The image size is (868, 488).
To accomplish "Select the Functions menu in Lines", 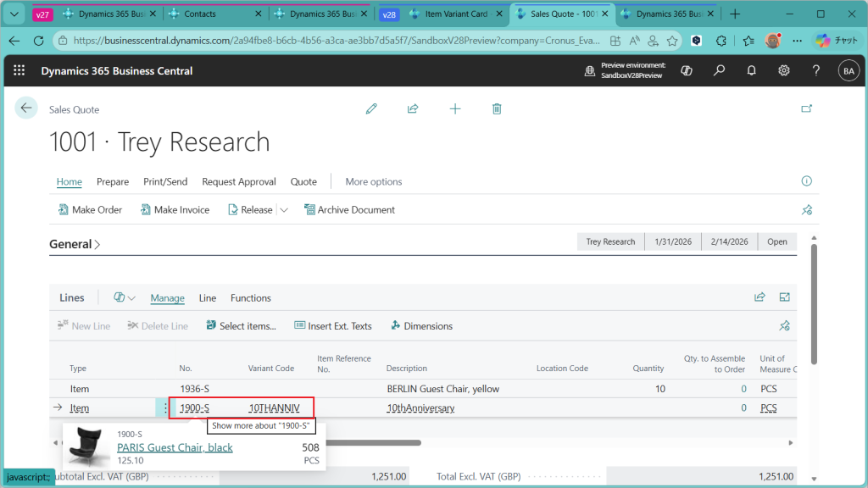I will 251,298.
